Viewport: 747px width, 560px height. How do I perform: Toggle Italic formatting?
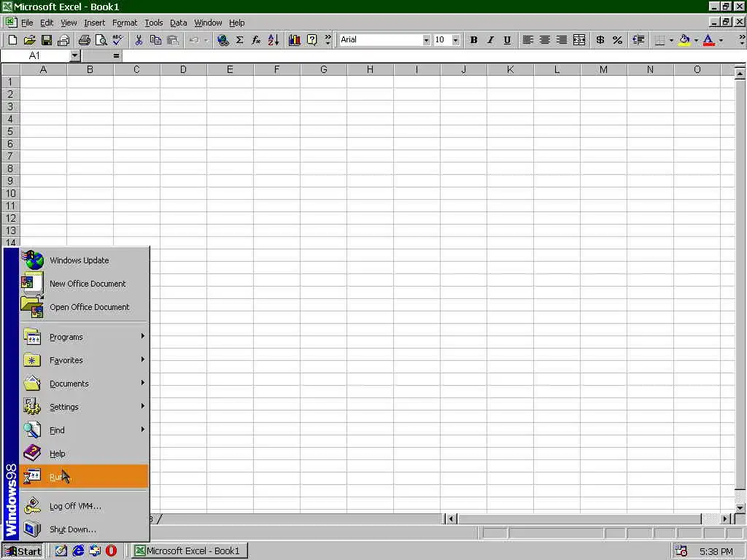click(490, 40)
